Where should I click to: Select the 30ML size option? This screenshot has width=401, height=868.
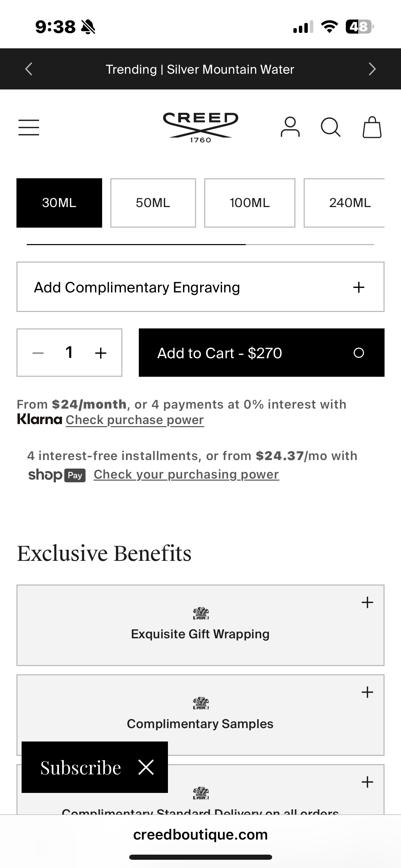click(x=59, y=203)
